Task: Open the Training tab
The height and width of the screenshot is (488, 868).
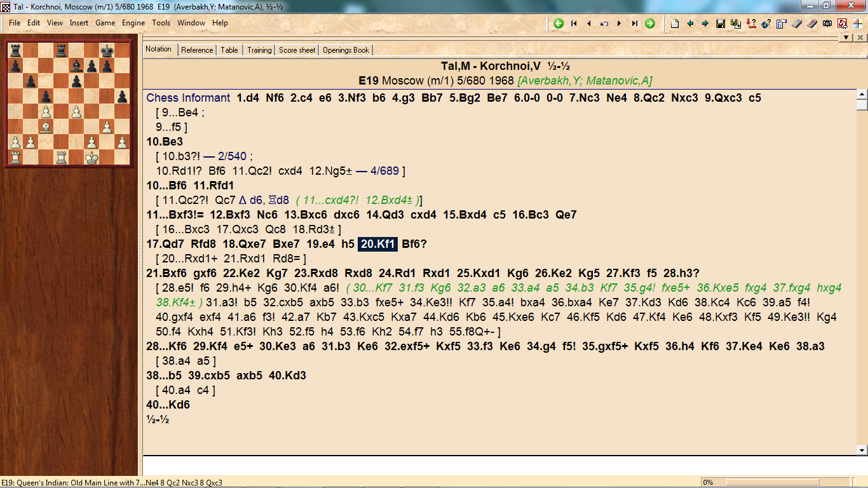Action: (259, 50)
